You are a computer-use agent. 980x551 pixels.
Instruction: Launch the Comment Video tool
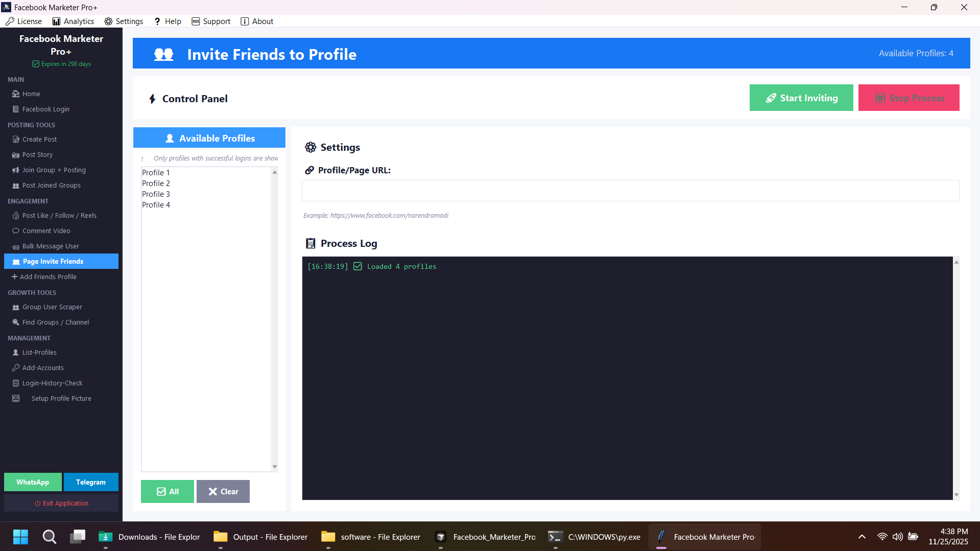tap(45, 231)
